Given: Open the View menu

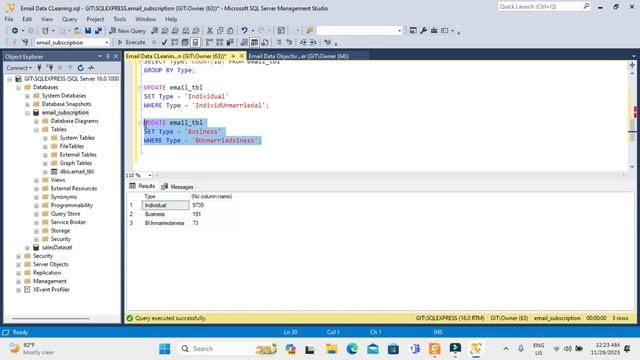Looking at the screenshot, I should tap(47, 19).
